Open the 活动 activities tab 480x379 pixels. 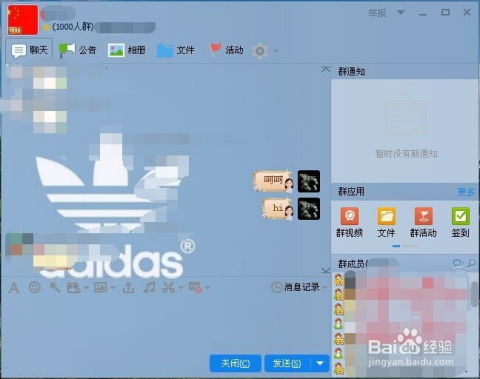click(226, 51)
